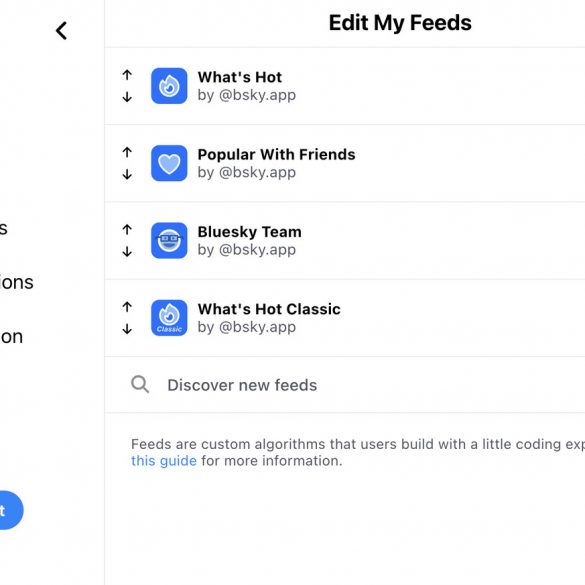The height and width of the screenshot is (585, 585).
Task: Click the What's Hot Classic feed icon
Action: click(169, 317)
